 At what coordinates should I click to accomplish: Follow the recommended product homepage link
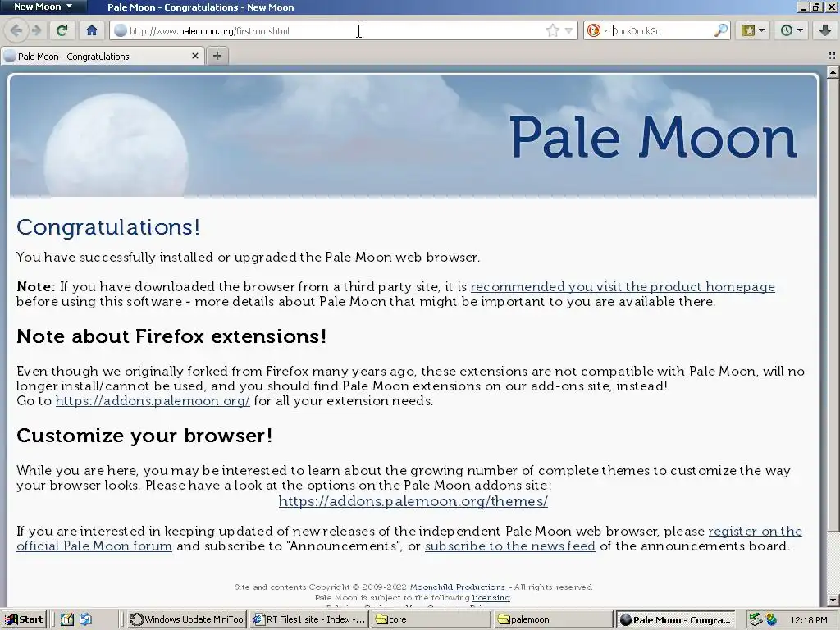click(623, 286)
